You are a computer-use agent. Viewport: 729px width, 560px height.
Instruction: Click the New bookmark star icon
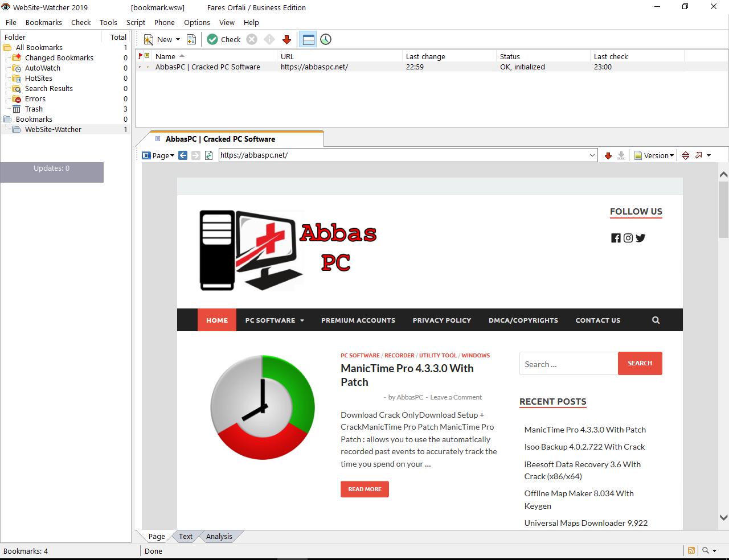point(149,39)
